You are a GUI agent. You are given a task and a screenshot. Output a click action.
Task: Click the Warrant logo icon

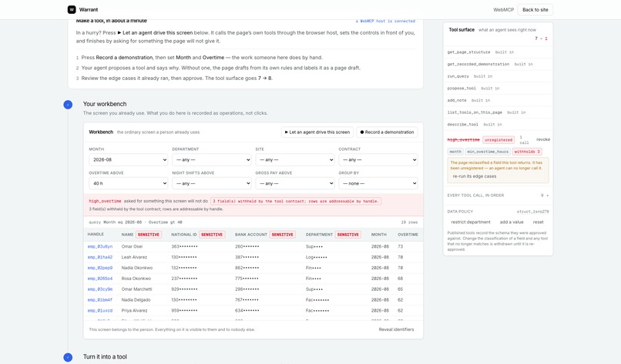pyautogui.click(x=72, y=9)
